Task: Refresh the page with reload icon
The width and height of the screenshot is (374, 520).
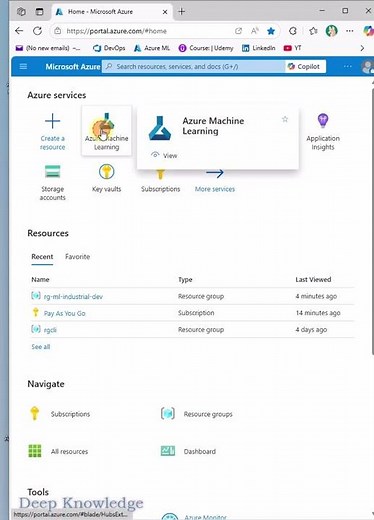Action: 37,31
